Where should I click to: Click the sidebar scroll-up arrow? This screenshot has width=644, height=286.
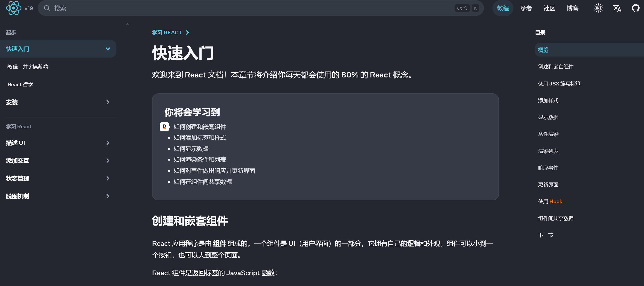click(127, 24)
